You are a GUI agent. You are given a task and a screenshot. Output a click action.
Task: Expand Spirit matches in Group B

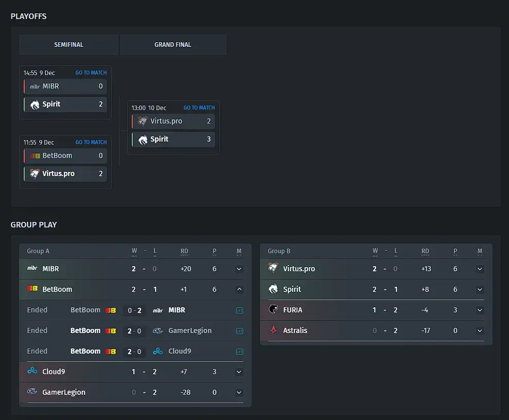(x=480, y=289)
